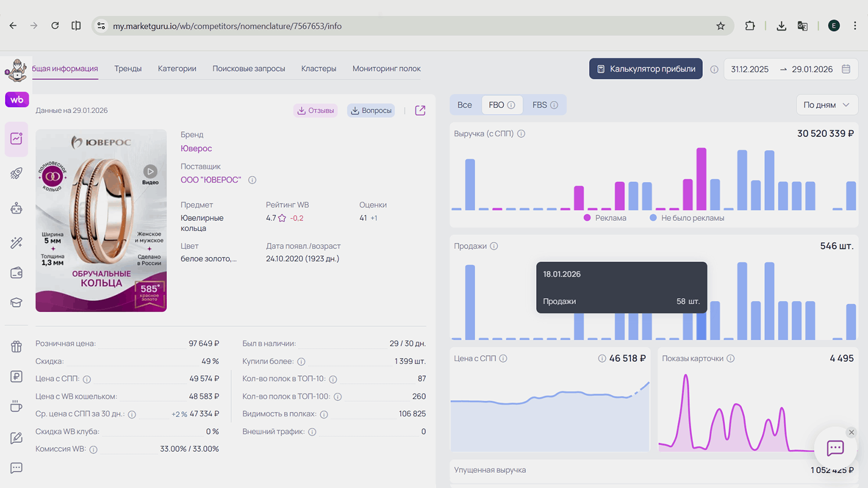Open the rocket icon in sidebar
Image resolution: width=868 pixels, height=488 pixels.
(16, 174)
